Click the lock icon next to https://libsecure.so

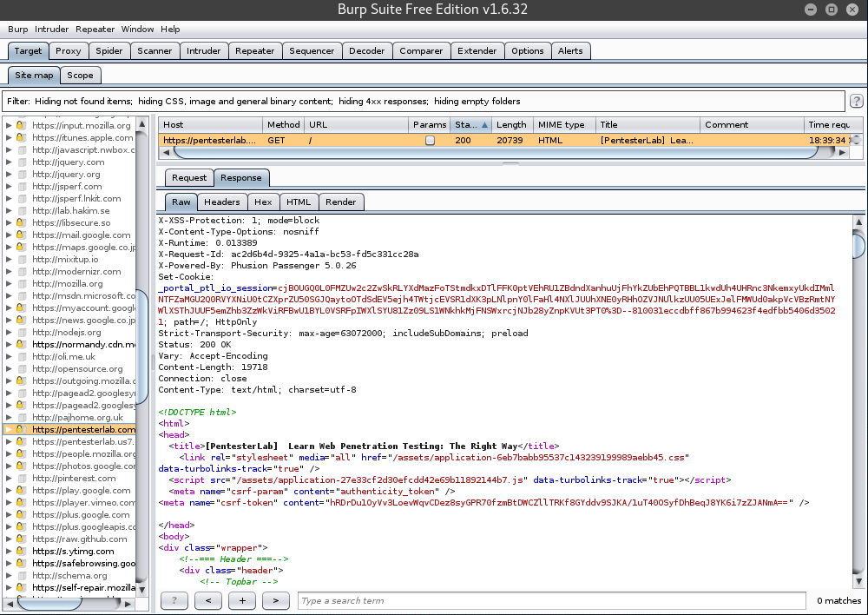(x=21, y=222)
